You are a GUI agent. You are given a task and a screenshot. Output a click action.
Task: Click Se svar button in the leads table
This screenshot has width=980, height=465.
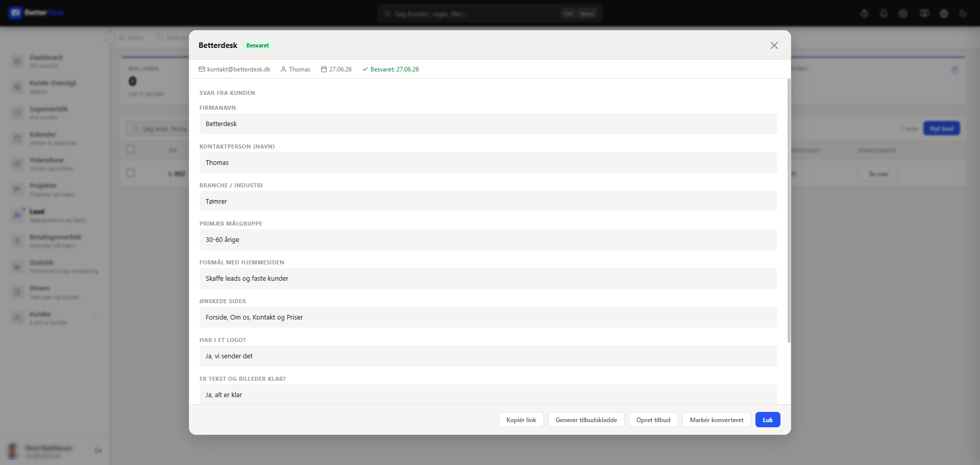click(x=878, y=174)
